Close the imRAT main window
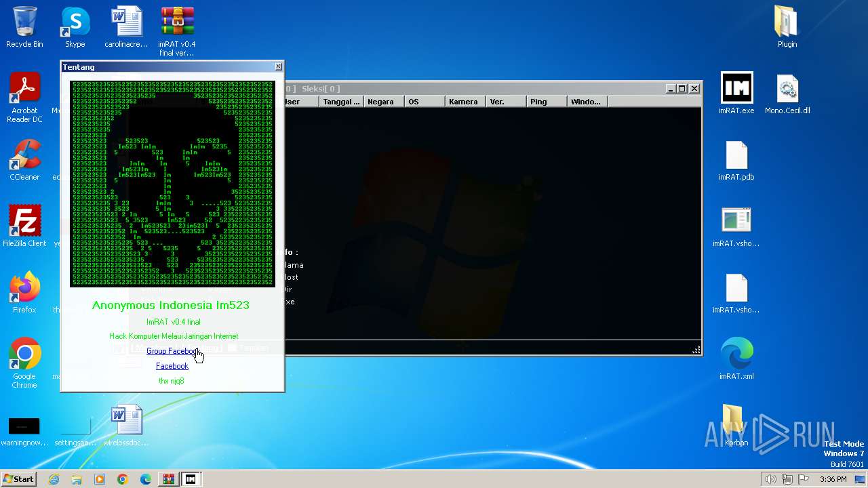Viewport: 868px width, 488px height. [694, 89]
